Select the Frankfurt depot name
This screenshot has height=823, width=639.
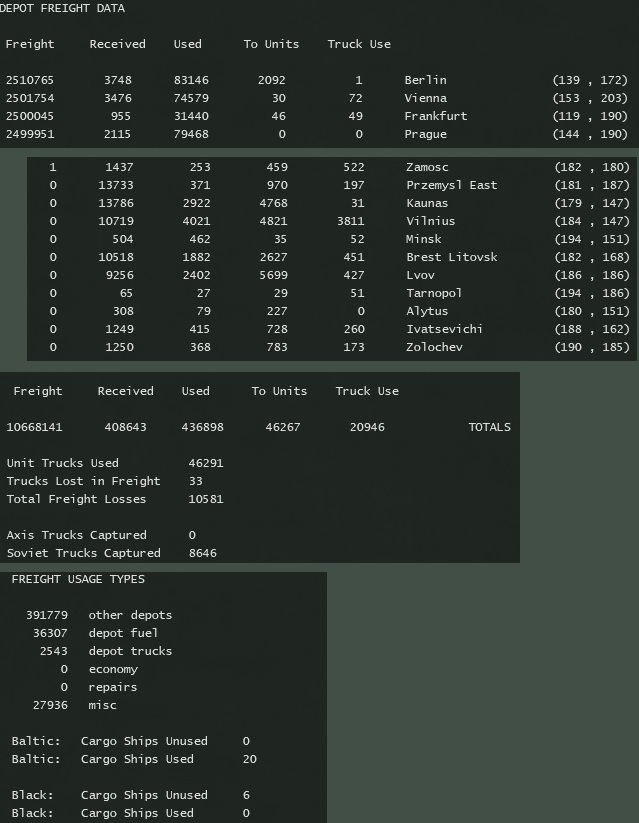(435, 116)
